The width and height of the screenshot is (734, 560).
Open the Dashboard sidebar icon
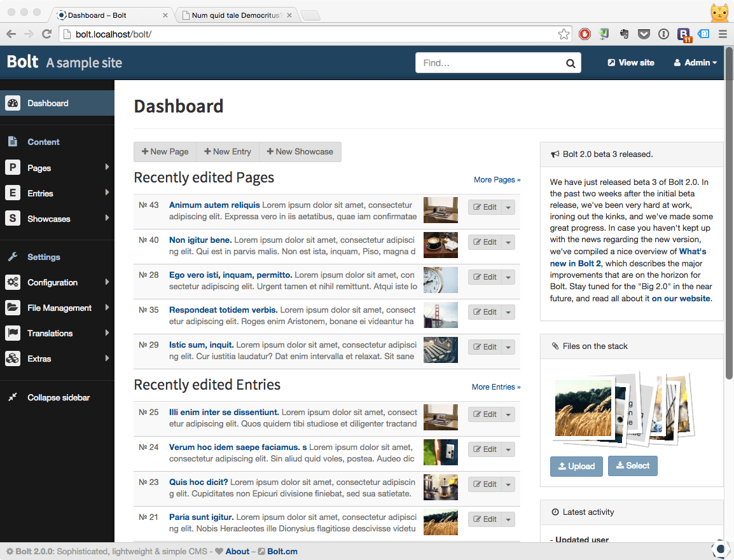click(x=13, y=103)
